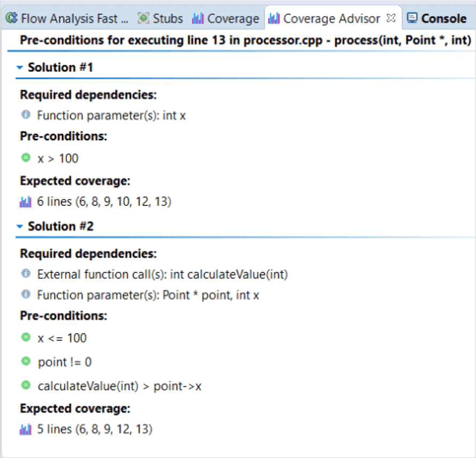
Task: Click the green condition marker beside calculateValue(int) > point->x
Action: point(25,386)
